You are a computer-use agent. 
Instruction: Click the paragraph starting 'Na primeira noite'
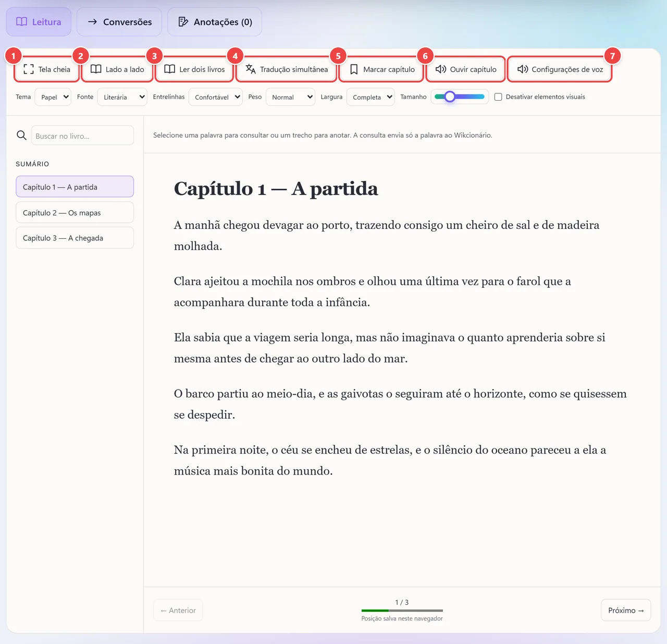390,460
